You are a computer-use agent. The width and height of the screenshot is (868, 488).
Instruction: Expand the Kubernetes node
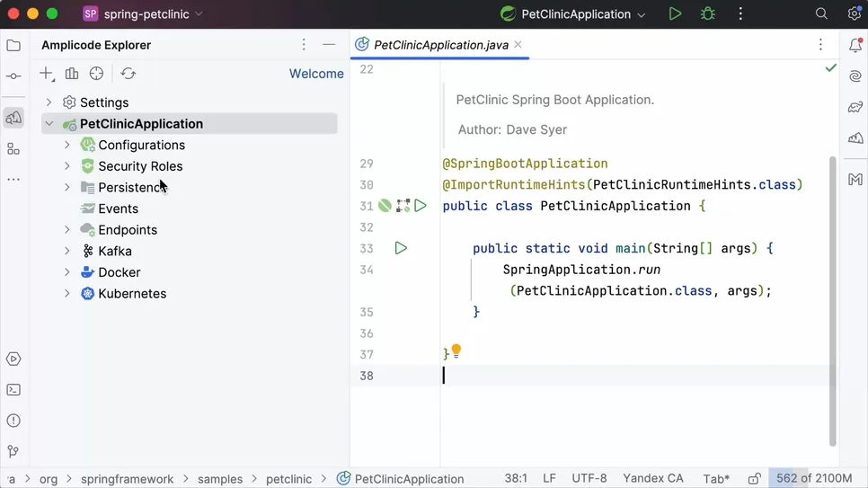pyautogui.click(x=67, y=293)
